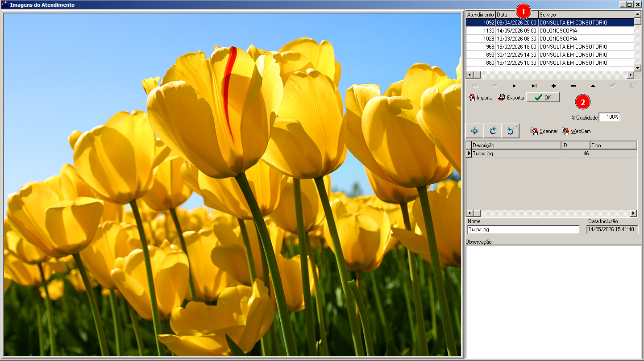The image size is (644, 361).
Task: Click the Exportar button
Action: (511, 98)
